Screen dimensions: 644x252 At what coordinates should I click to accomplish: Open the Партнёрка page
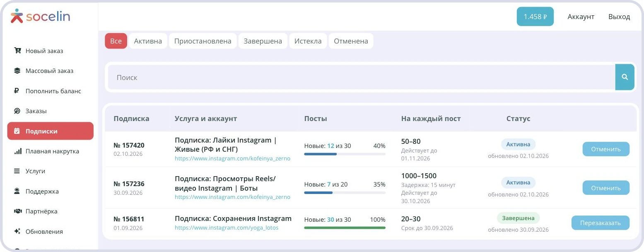click(x=51, y=211)
